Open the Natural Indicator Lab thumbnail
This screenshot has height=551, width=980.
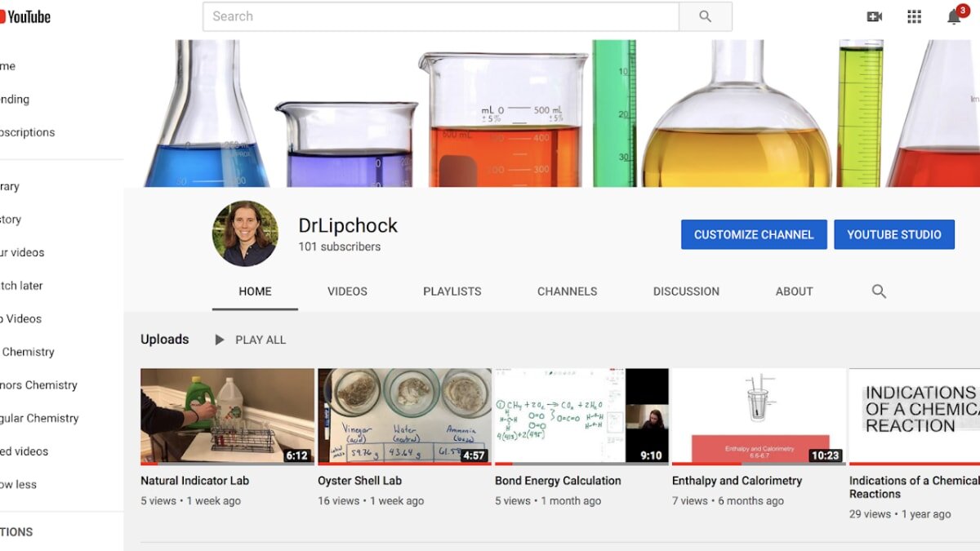[227, 416]
